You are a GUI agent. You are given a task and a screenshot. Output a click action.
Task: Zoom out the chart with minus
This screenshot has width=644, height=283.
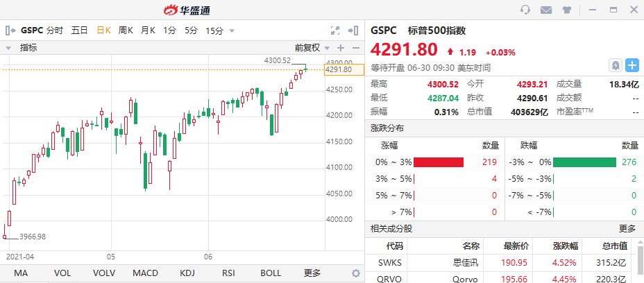point(356,48)
